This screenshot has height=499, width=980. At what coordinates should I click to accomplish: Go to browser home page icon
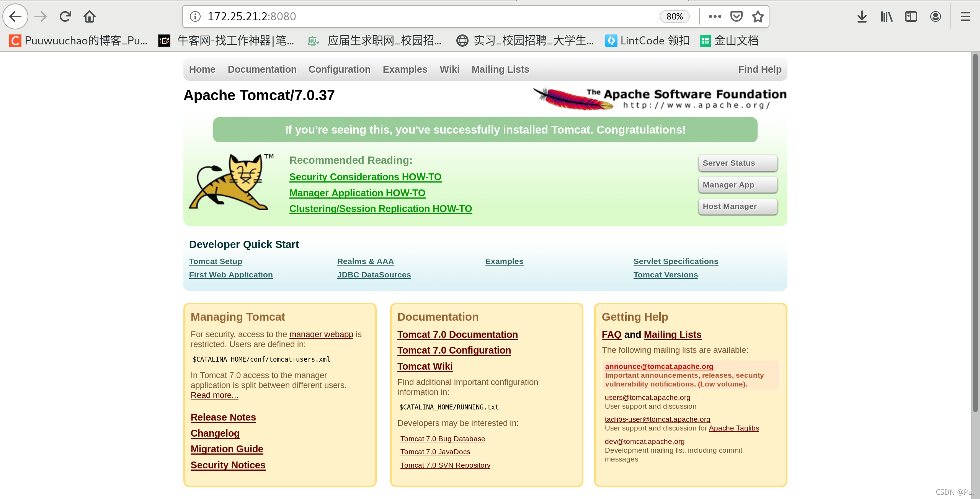coord(90,16)
